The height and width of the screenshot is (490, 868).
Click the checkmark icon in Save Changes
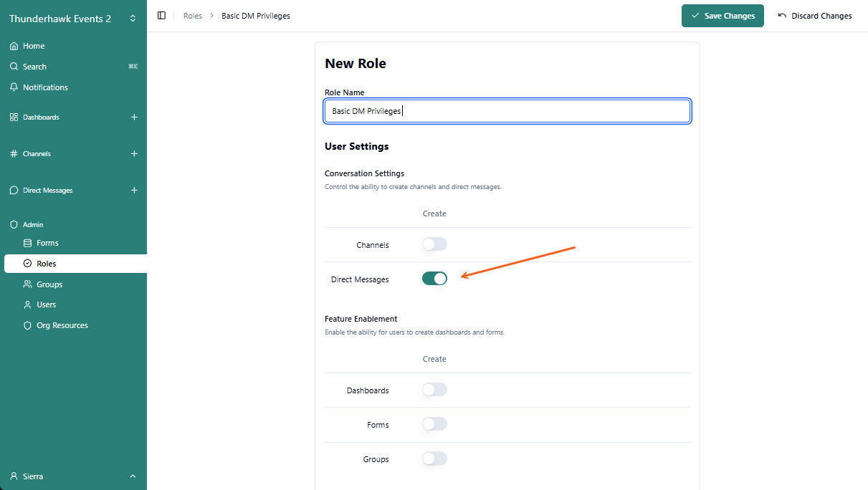(695, 16)
